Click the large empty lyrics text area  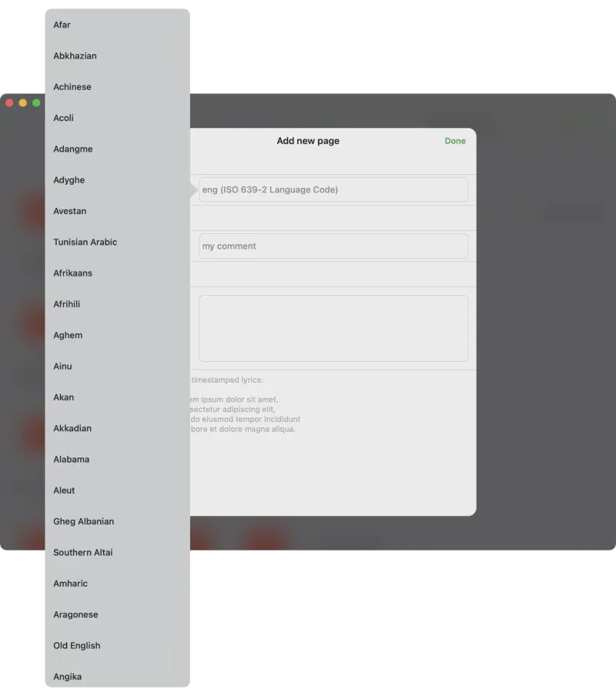(x=333, y=328)
